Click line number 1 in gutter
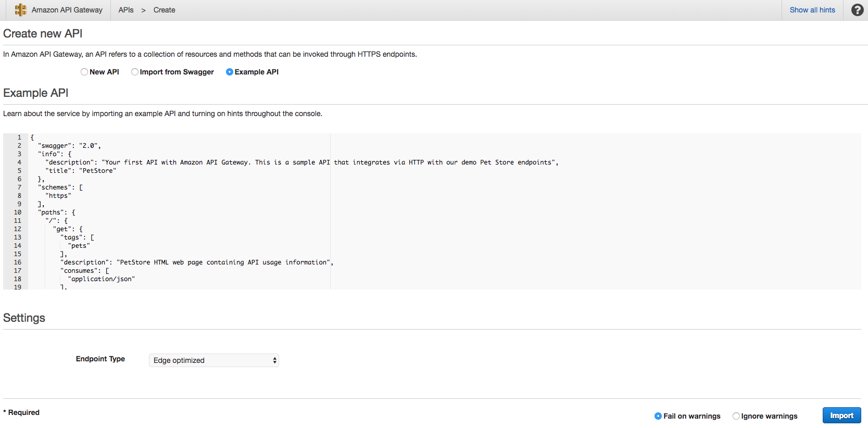 [x=19, y=137]
